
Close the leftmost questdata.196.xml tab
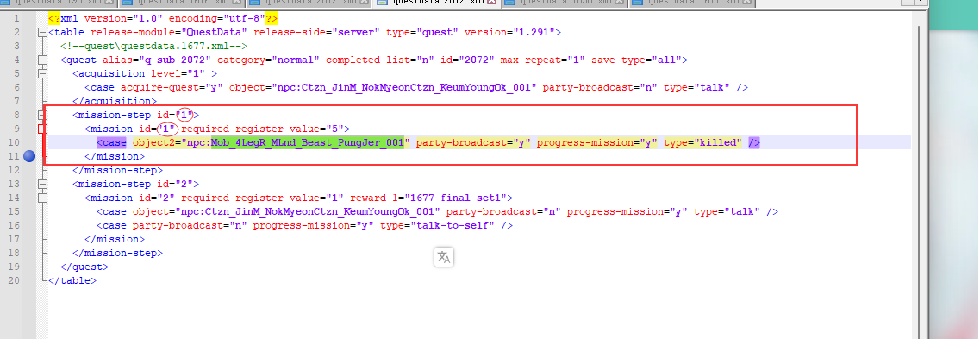pos(108,3)
